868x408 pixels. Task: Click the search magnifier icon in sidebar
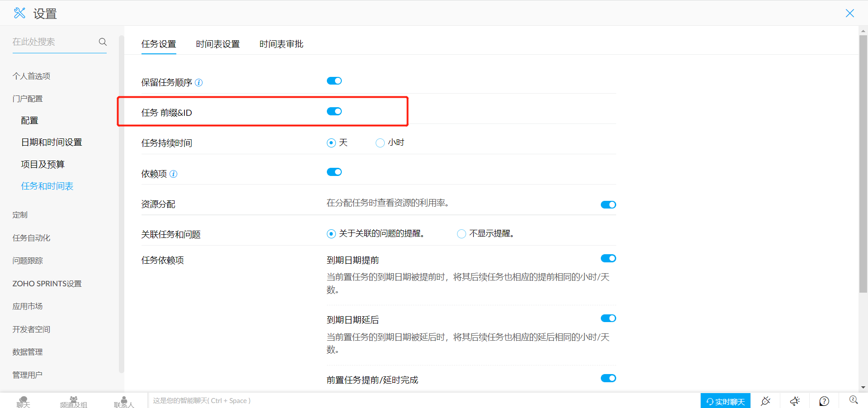tap(103, 42)
